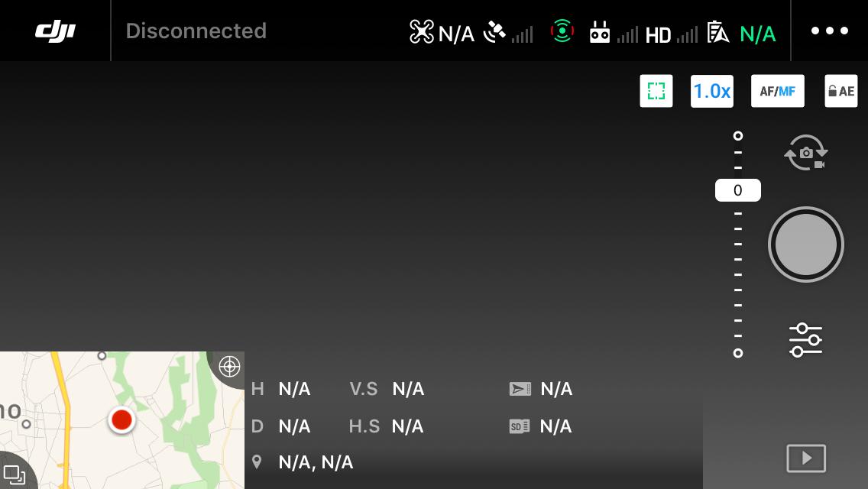Switch camera from photo to video mode
This screenshot has height=489, width=868.
tap(805, 153)
